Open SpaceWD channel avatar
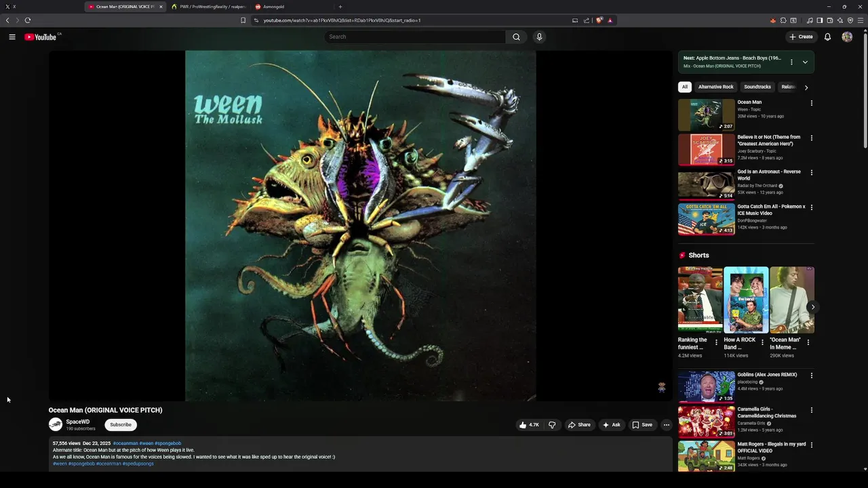The height and width of the screenshot is (488, 868). pos(56,425)
